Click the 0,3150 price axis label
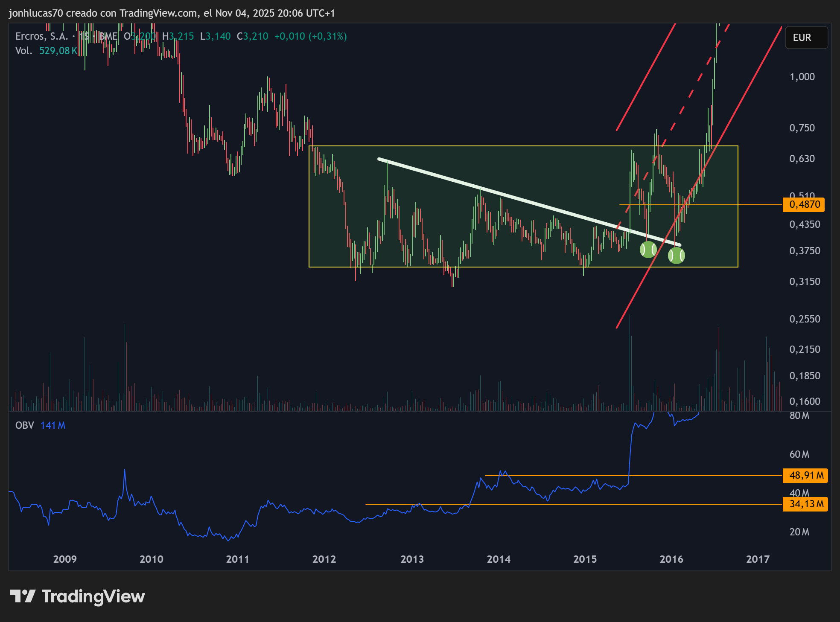 (804, 282)
